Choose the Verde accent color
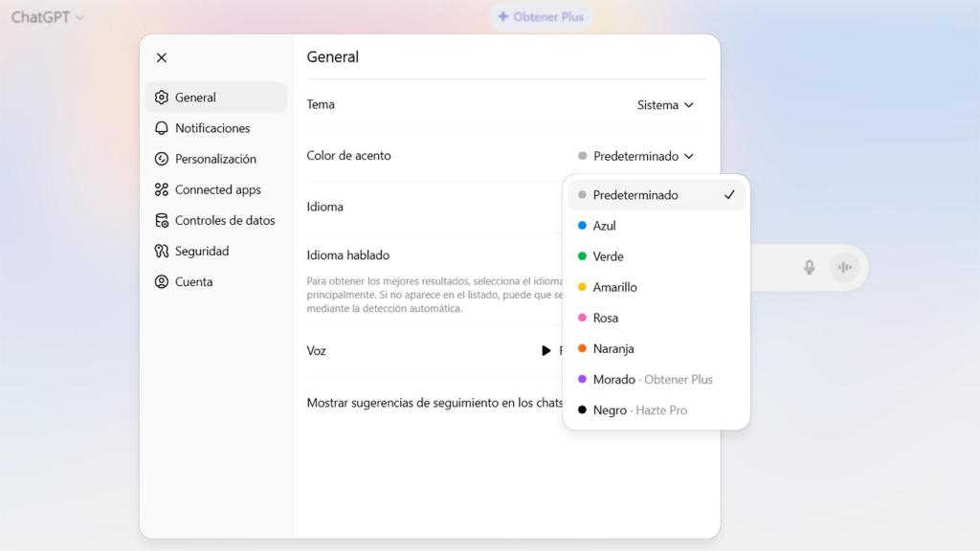980x551 pixels. coord(608,256)
